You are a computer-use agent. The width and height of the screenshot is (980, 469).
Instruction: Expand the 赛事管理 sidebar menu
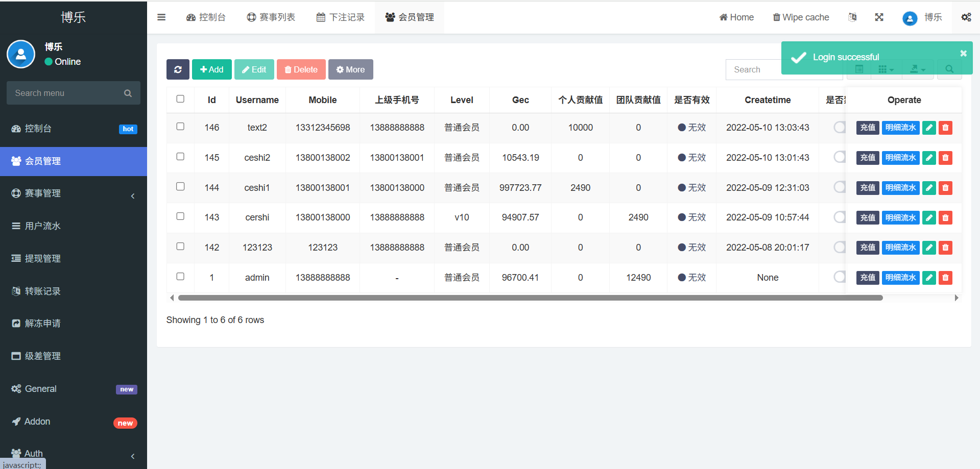(74, 193)
